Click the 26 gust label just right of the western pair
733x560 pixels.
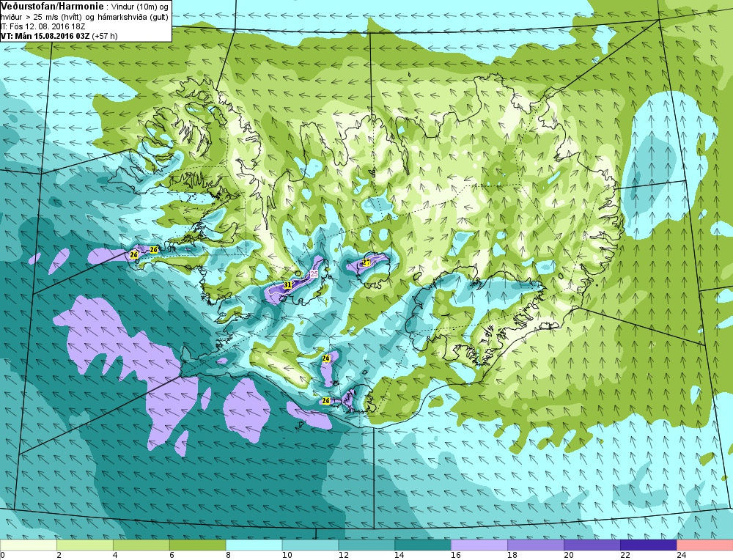tap(154, 250)
